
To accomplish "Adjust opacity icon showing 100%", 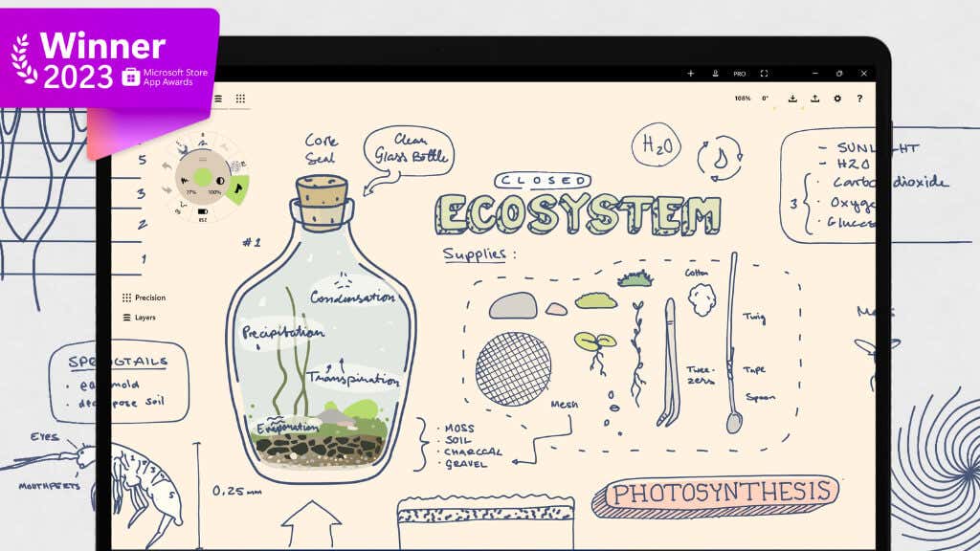I will coord(220,181).
